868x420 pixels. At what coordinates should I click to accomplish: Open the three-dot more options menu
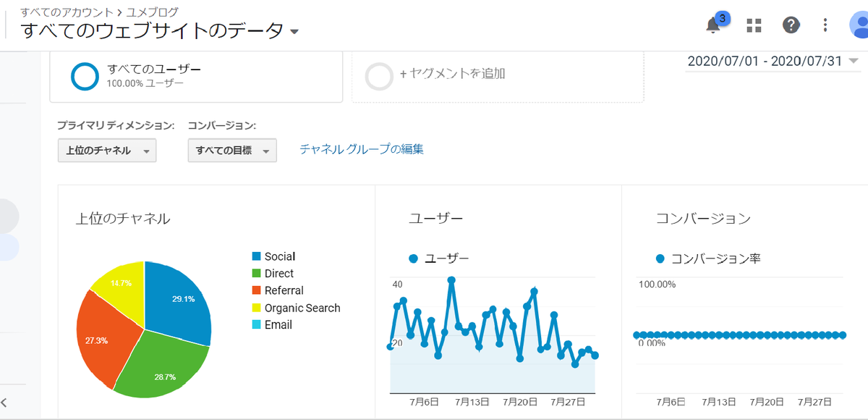point(826,25)
